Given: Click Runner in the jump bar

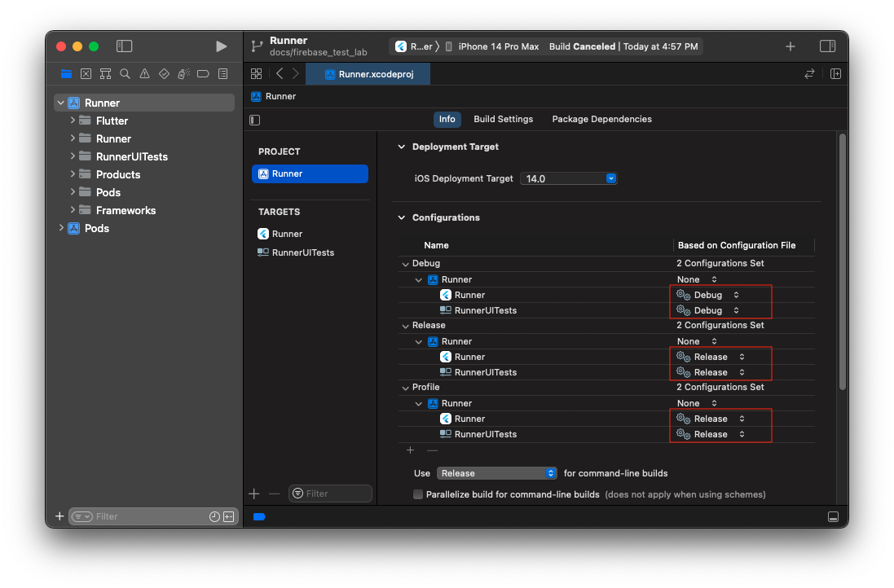Looking at the screenshot, I should click(274, 96).
